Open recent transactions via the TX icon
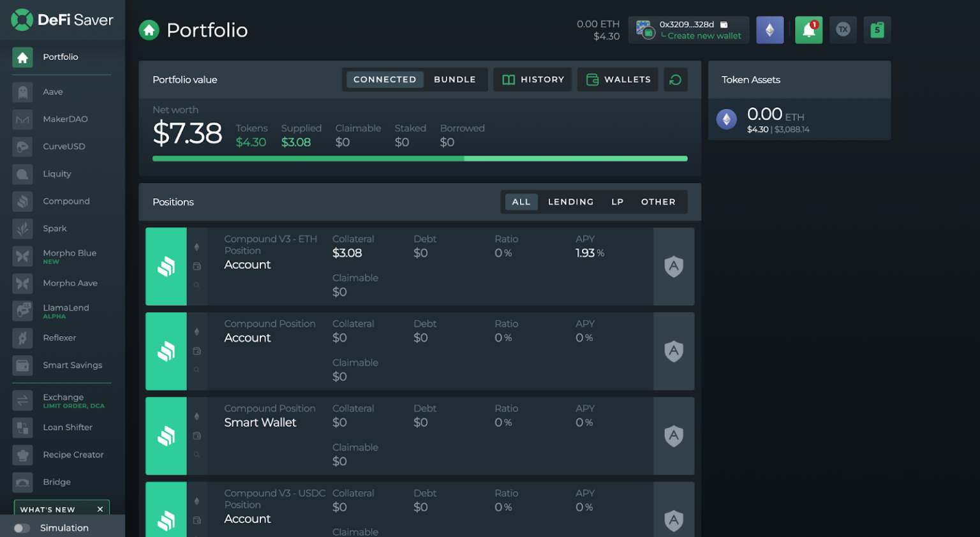Viewport: 980px width, 537px height. pos(843,29)
